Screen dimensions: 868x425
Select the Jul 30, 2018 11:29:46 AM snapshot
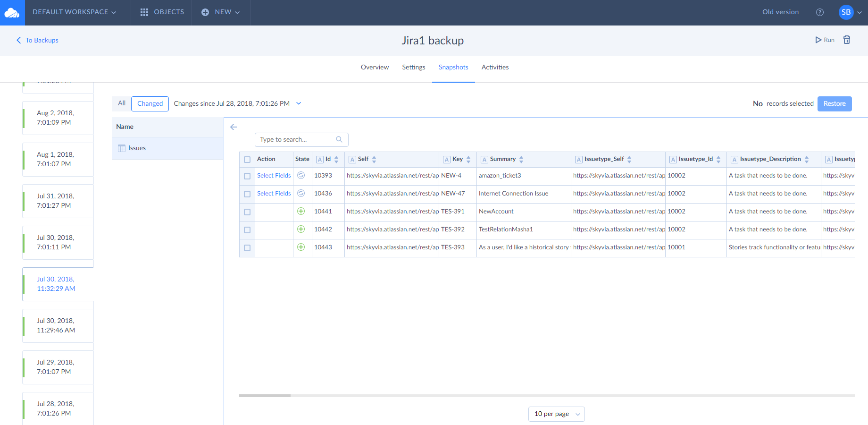[58, 325]
